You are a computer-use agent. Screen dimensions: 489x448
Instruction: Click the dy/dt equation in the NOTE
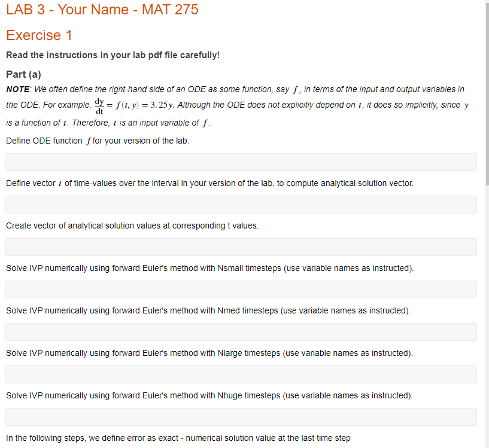pos(99,105)
